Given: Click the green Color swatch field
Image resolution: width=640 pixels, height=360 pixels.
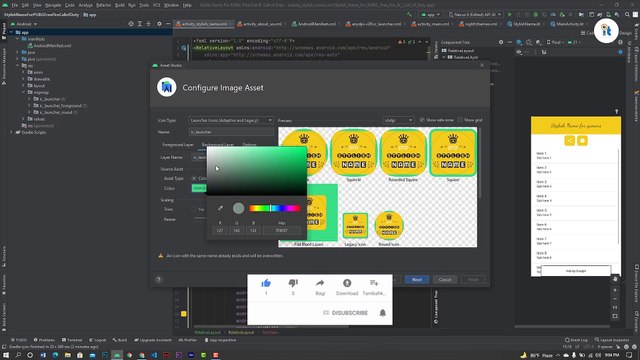Looking at the screenshot, I should pos(199,188).
